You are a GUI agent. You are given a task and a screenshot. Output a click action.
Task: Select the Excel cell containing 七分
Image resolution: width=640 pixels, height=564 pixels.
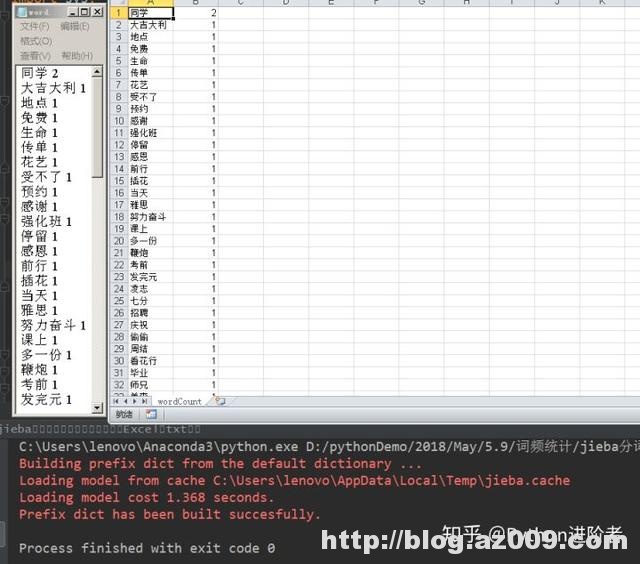tap(150, 301)
